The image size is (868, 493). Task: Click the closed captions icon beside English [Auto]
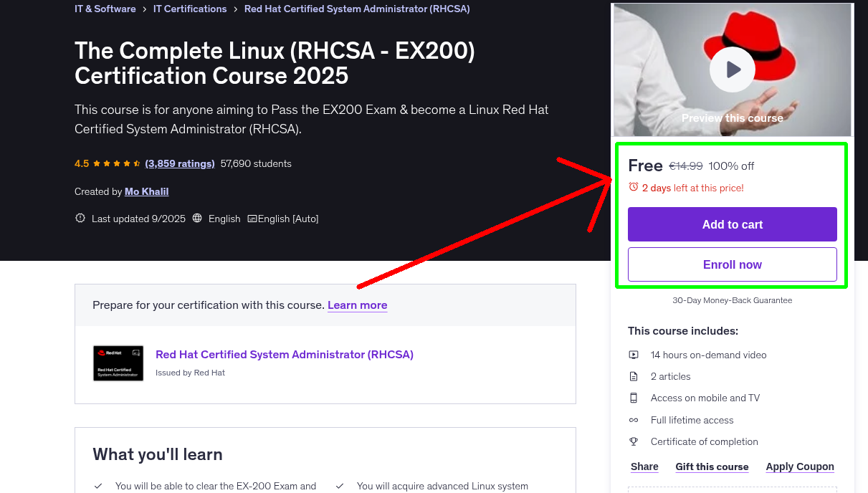(x=253, y=218)
